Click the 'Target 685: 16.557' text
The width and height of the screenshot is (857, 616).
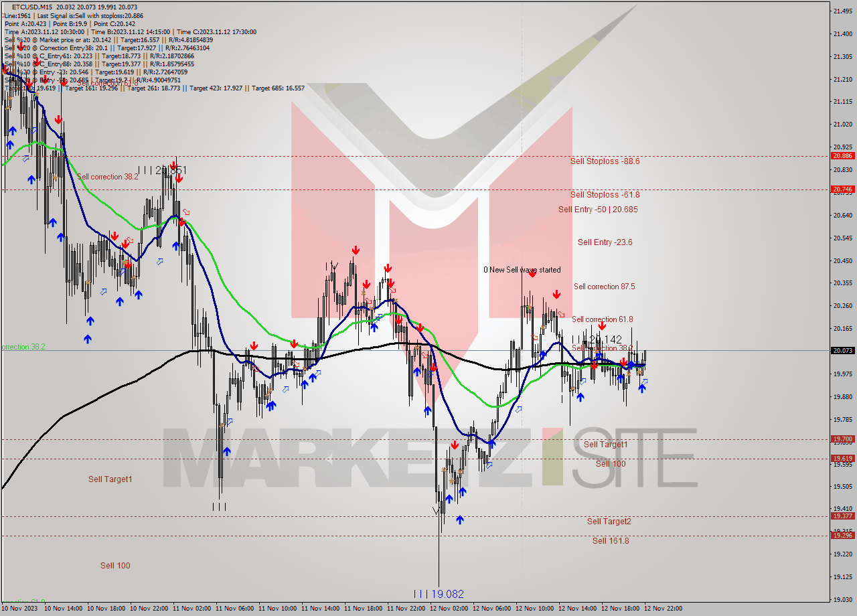click(x=279, y=88)
